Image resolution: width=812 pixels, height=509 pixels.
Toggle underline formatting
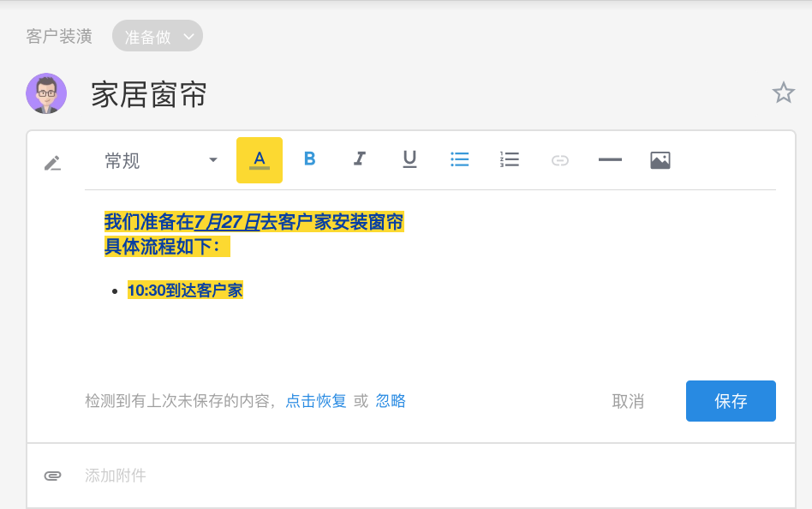[x=409, y=159]
